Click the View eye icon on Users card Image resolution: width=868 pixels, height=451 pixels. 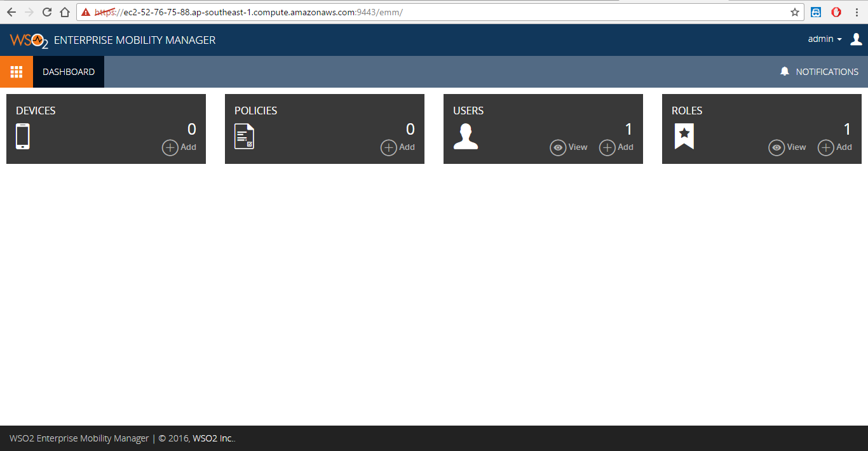point(558,147)
